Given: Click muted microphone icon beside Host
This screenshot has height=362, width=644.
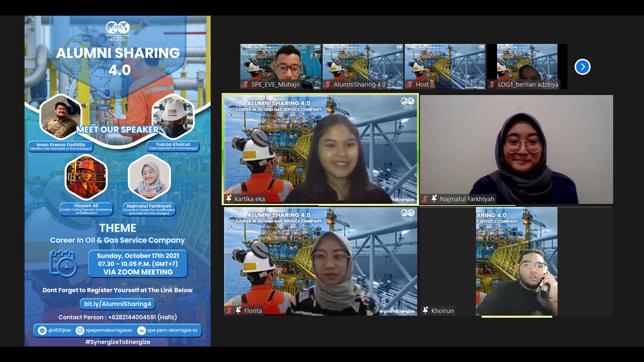Looking at the screenshot, I should click(410, 84).
